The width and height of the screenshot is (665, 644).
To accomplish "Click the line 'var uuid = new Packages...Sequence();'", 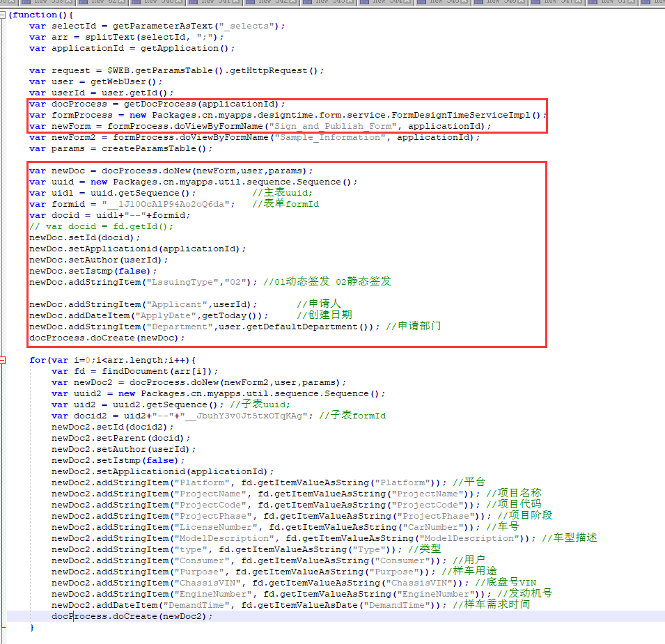I will point(193,182).
